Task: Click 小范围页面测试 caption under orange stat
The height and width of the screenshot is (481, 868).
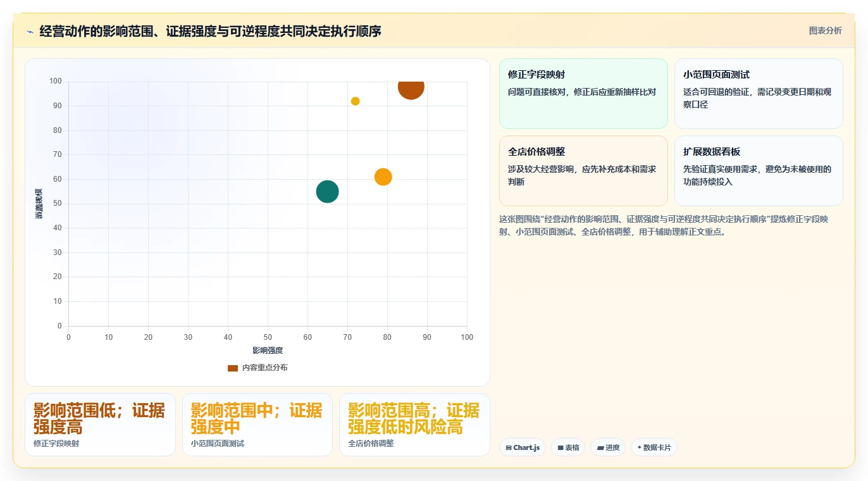Action: pos(218,444)
